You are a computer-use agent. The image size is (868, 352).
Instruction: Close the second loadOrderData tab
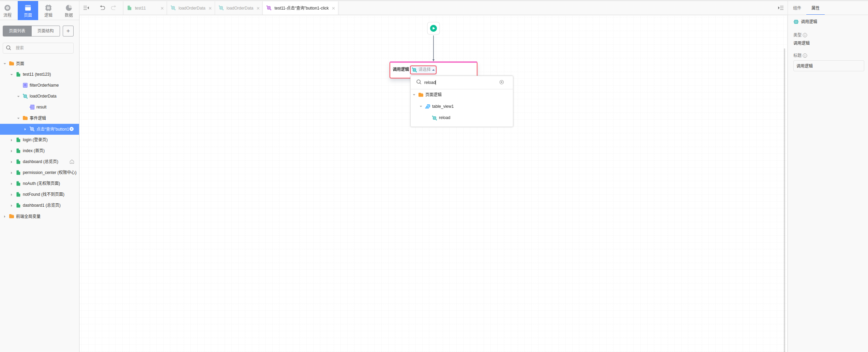point(258,8)
